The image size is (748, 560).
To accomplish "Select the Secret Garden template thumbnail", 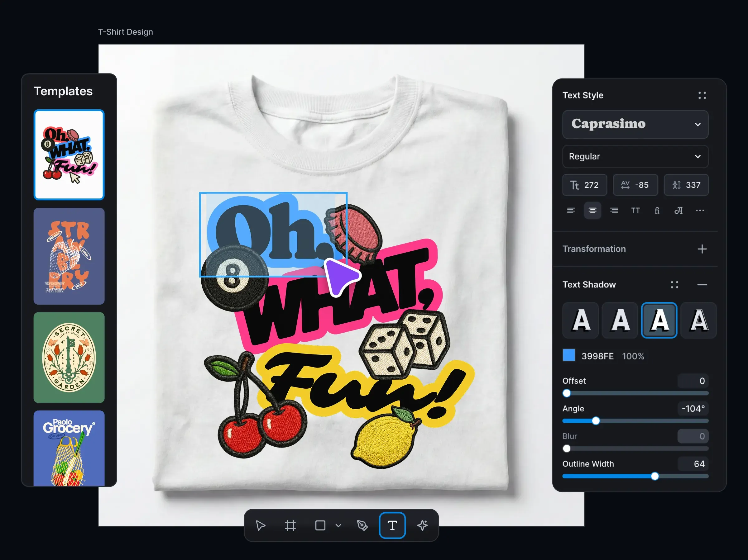I will pyautogui.click(x=69, y=358).
